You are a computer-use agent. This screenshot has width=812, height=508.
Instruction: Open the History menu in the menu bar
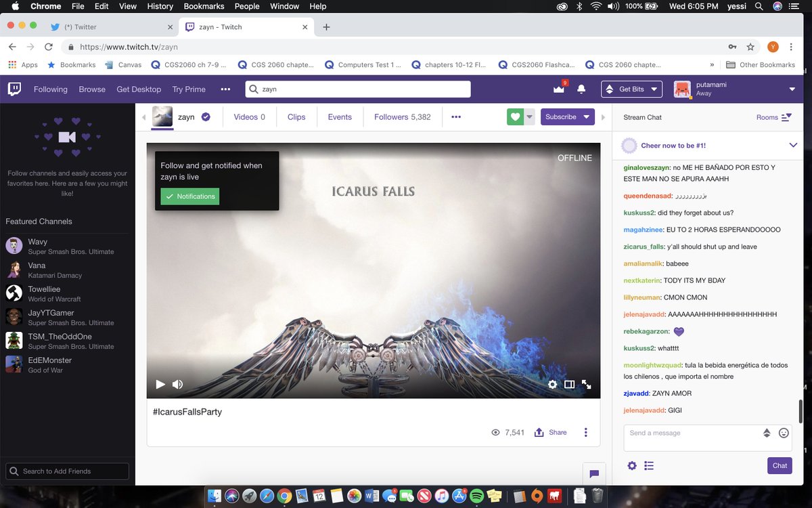(160, 6)
